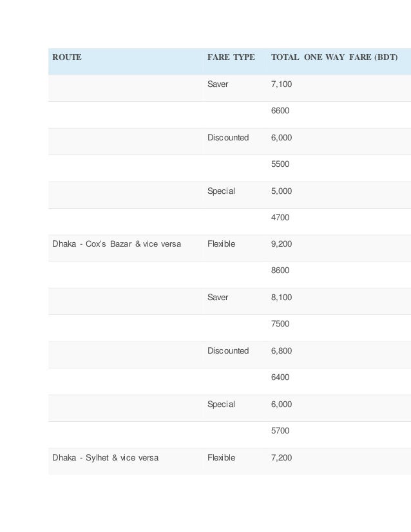411x532 pixels.
Task: Select the Flexible fare priced 9,200
Action: [x=221, y=244]
